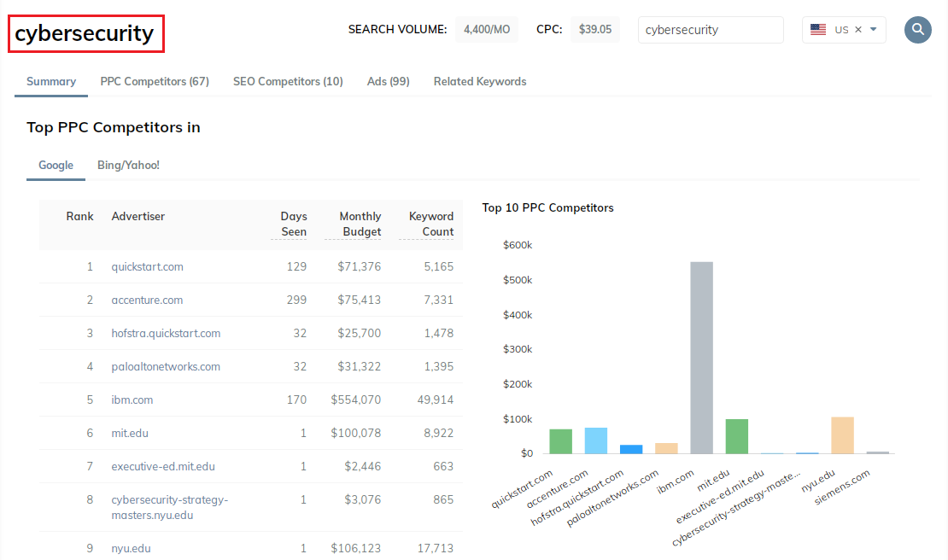This screenshot has width=948, height=560.
Task: Click the tall gray ibm.com chart bar
Action: coord(701,358)
